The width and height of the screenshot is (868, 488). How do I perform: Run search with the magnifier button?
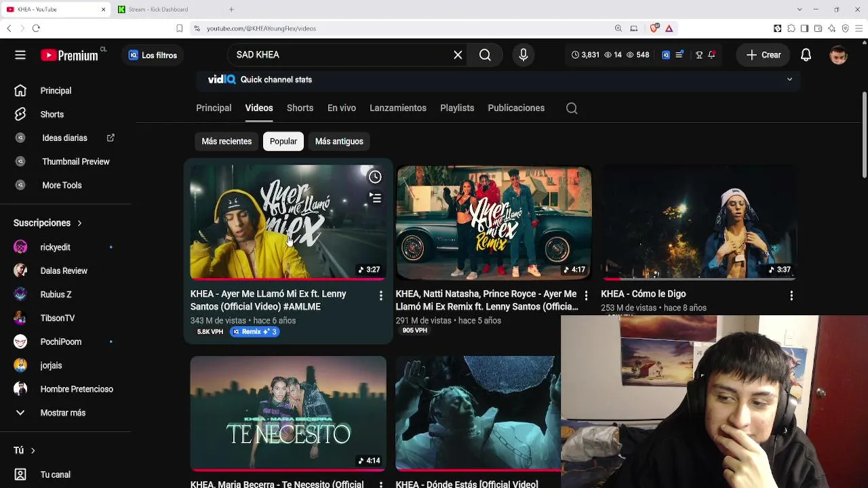click(x=485, y=55)
